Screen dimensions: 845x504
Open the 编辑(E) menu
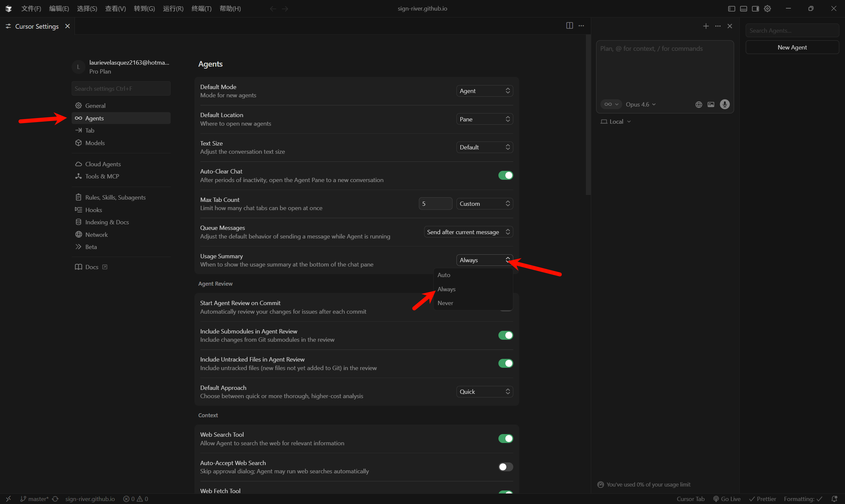59,9
